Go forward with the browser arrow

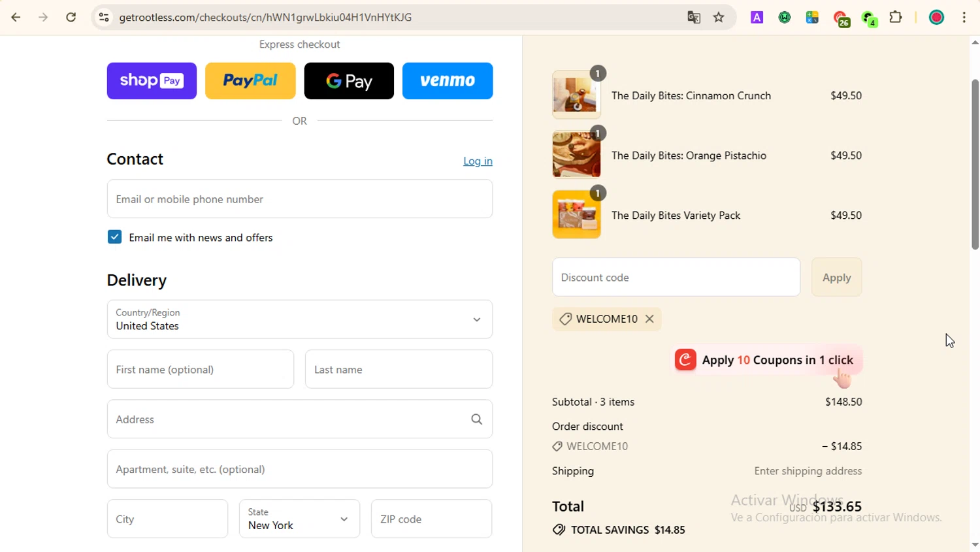(43, 18)
